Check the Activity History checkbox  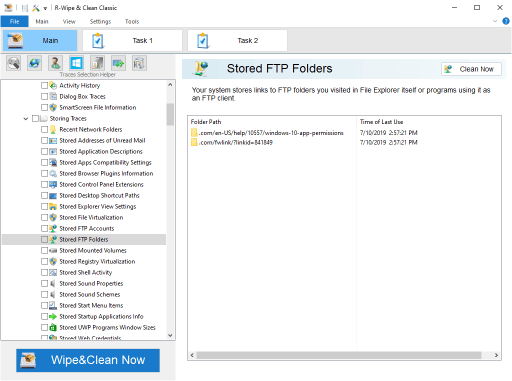[x=44, y=85]
